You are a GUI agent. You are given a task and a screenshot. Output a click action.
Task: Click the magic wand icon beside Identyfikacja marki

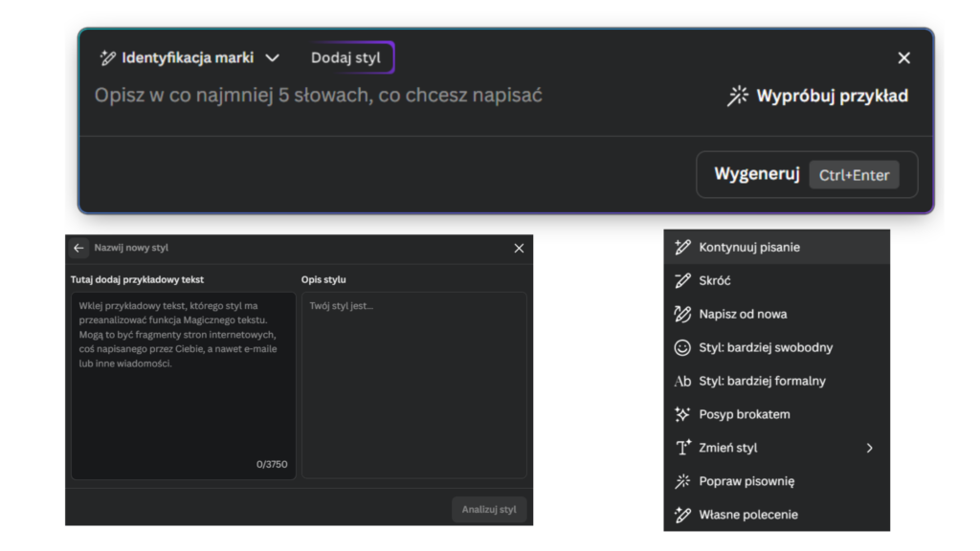[x=108, y=58]
